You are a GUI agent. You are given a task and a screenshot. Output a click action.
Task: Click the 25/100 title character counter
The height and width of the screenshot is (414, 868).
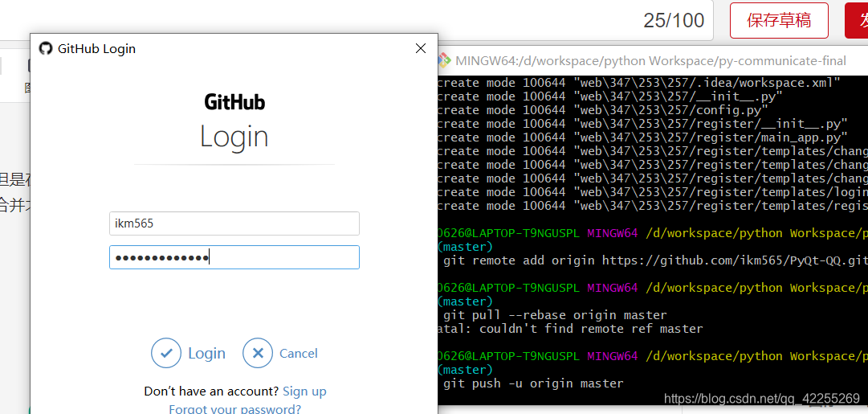tap(674, 21)
